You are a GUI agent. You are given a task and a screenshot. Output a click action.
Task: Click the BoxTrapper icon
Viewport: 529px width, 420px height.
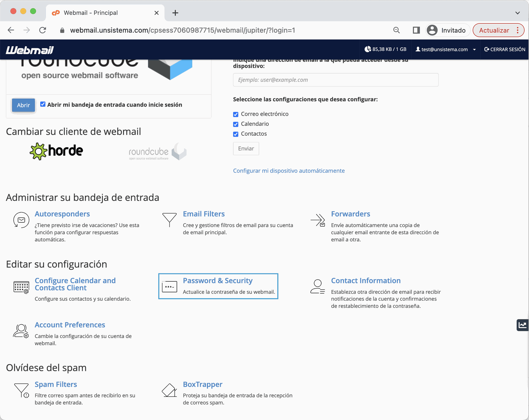[169, 390]
